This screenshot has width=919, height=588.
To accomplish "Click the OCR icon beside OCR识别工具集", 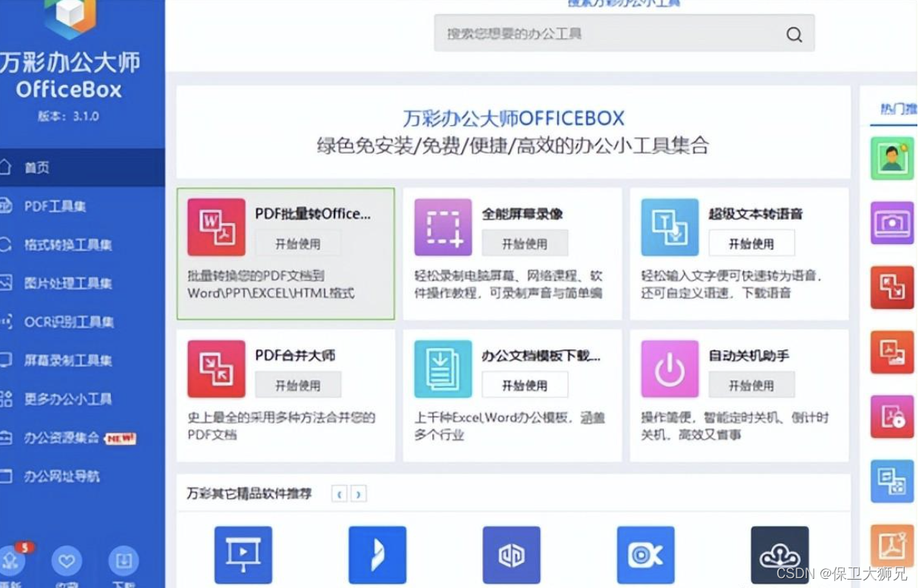I will pos(5,322).
